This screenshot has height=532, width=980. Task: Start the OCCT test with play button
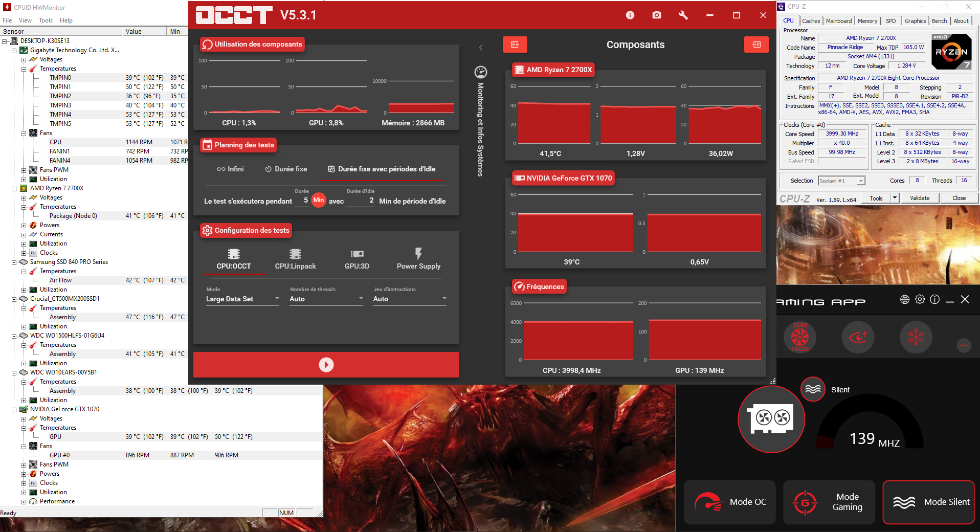click(x=326, y=364)
